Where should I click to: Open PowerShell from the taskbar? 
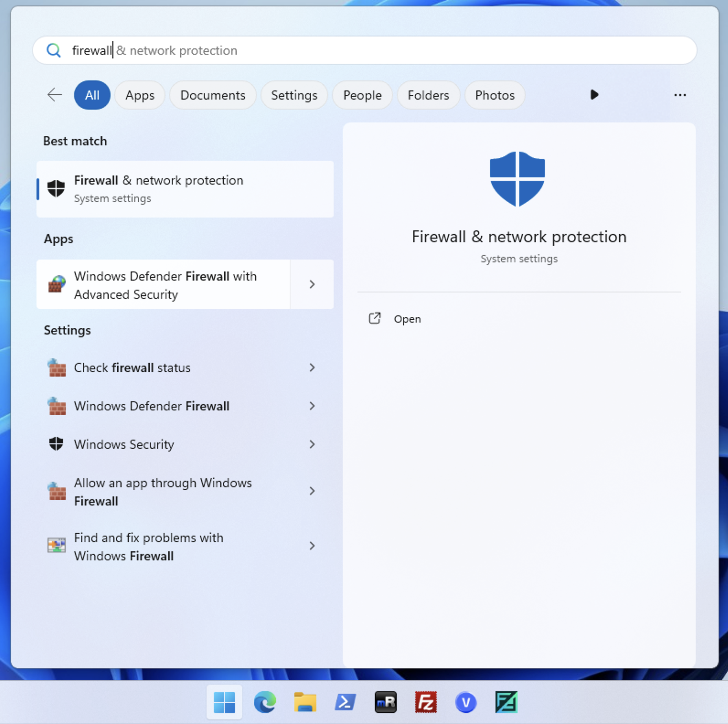(x=345, y=702)
